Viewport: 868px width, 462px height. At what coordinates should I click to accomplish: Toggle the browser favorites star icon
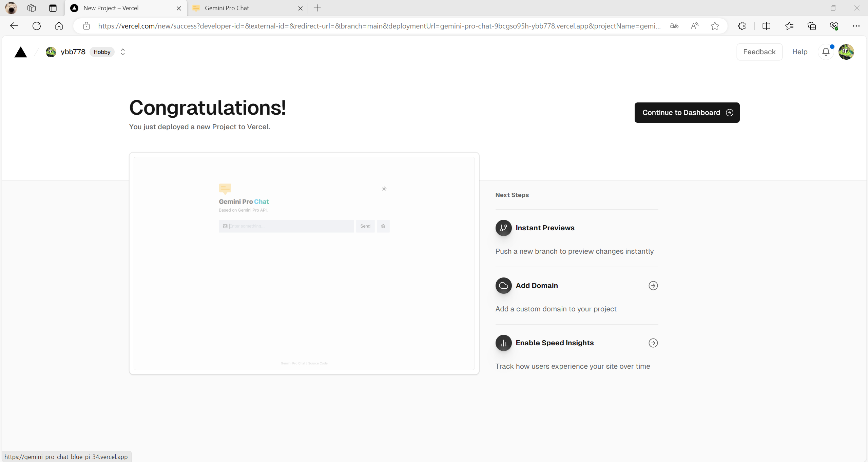[x=715, y=26]
